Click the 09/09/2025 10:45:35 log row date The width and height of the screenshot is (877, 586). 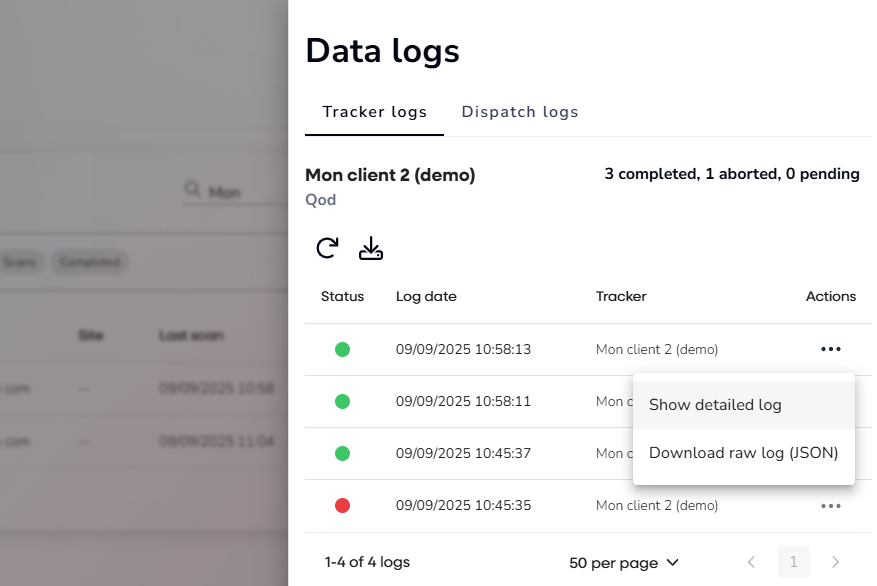[x=463, y=506]
